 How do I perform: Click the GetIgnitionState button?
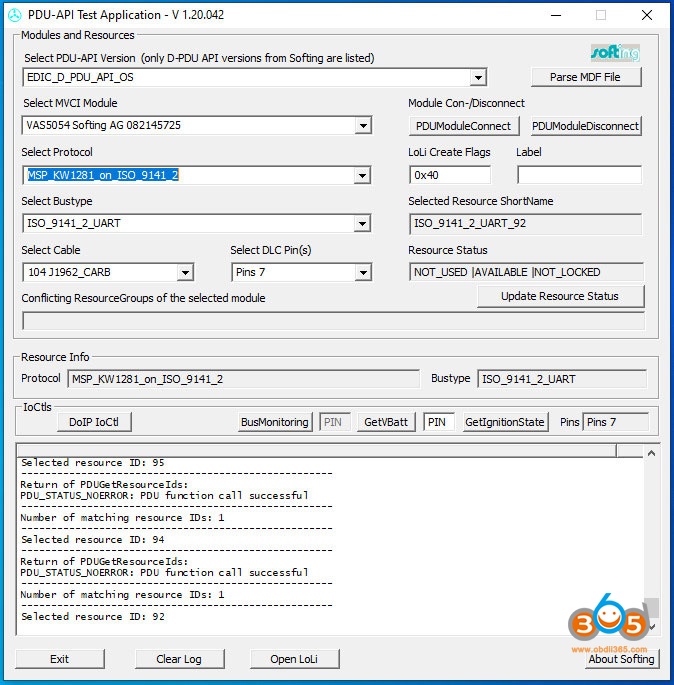tap(505, 422)
